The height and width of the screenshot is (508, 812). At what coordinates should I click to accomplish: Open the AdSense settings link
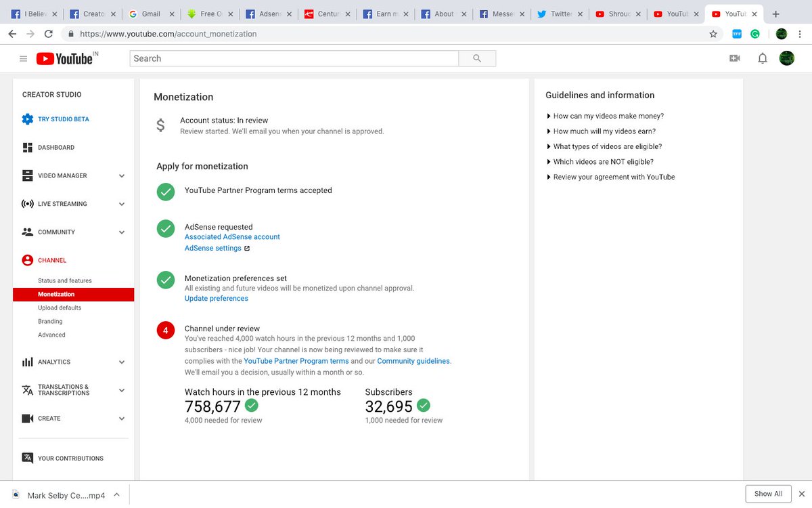click(213, 249)
